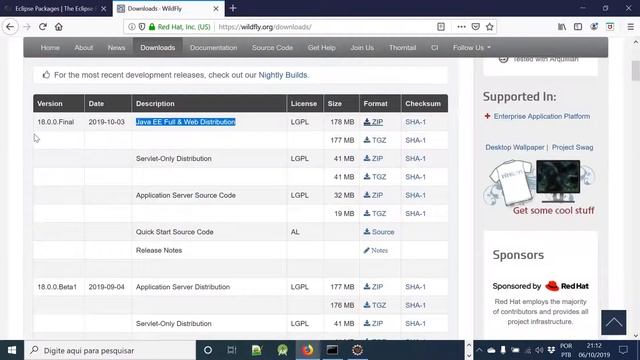Expand the Follow Us dropdown
640x360 pixels.
point(471,48)
